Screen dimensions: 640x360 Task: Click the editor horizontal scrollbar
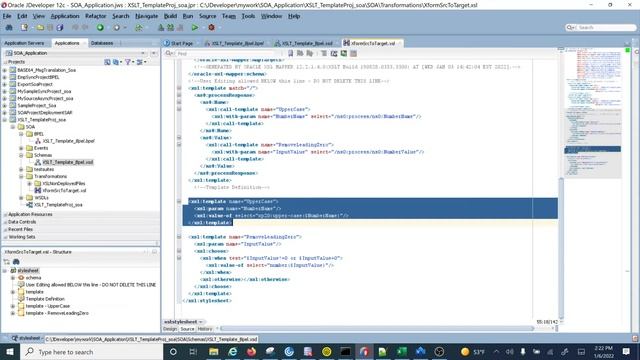pyautogui.click(x=377, y=328)
